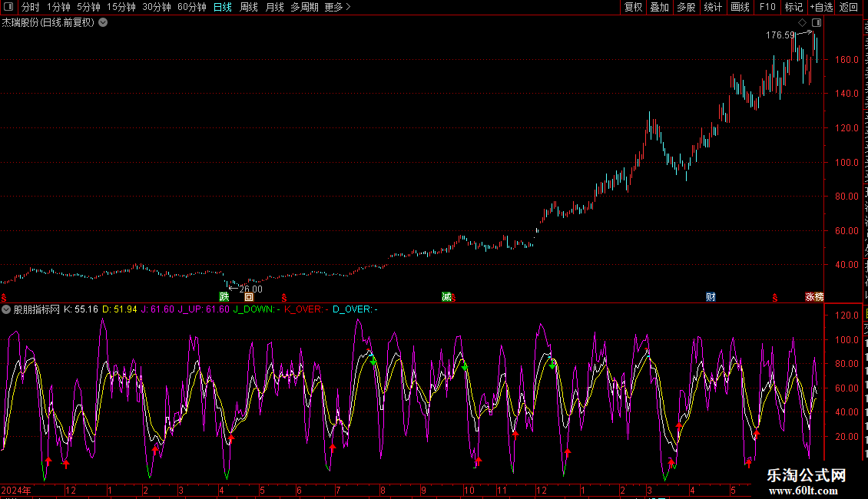Open dropdown beside 杰瑞股份(日线,前复权) title
This screenshot has width=868, height=499.
point(103,23)
